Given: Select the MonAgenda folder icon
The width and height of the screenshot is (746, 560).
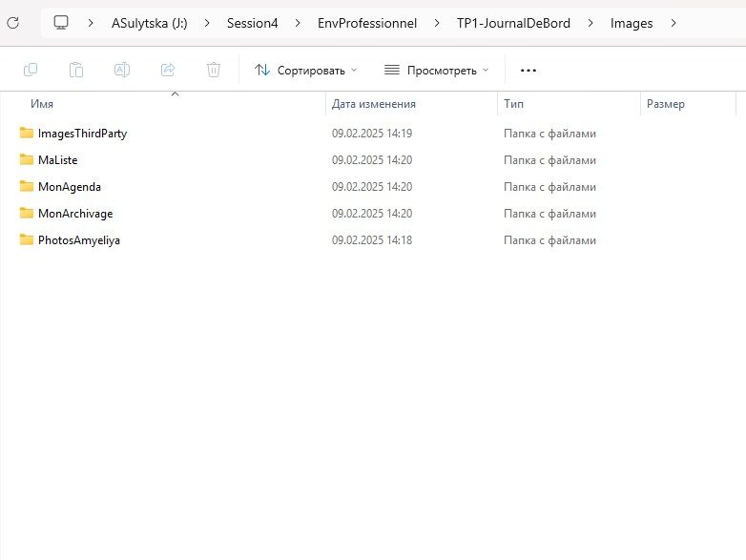Looking at the screenshot, I should click(27, 187).
